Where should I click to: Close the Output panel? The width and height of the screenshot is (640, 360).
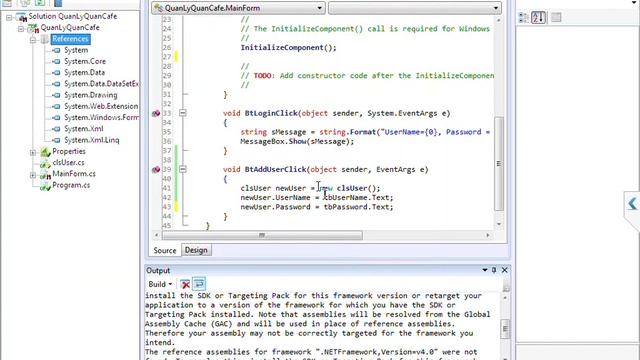[x=504, y=270]
